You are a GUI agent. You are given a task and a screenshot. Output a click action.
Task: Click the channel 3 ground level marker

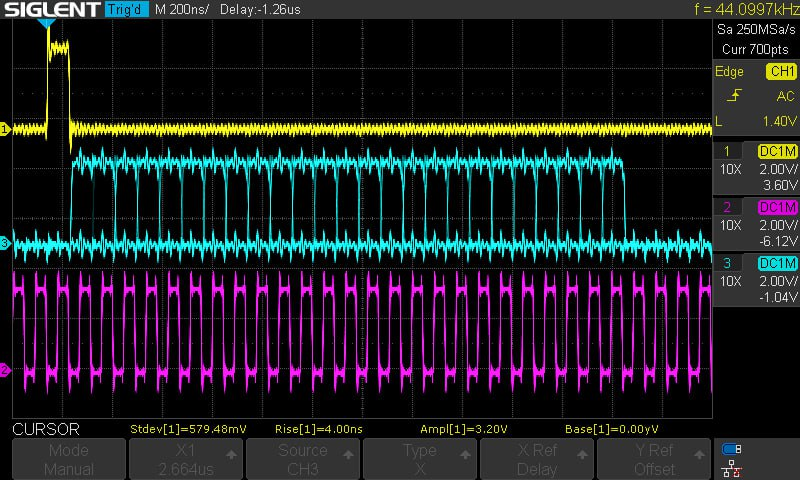[5, 243]
